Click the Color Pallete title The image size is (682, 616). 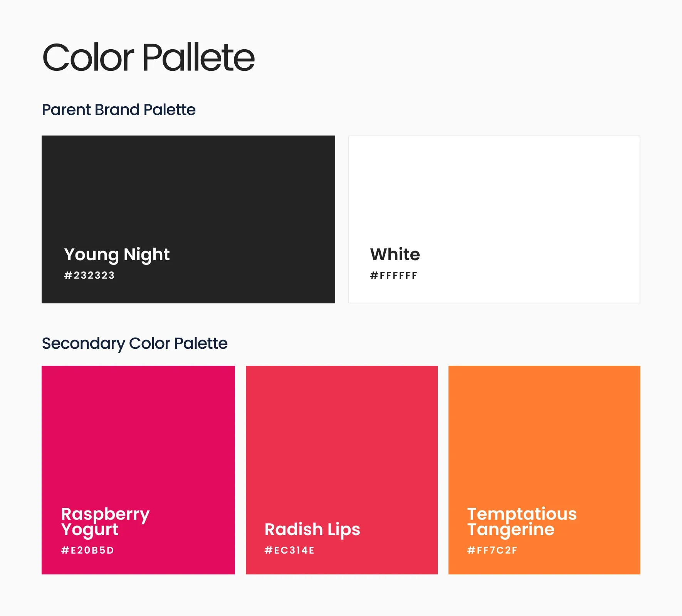click(x=148, y=58)
